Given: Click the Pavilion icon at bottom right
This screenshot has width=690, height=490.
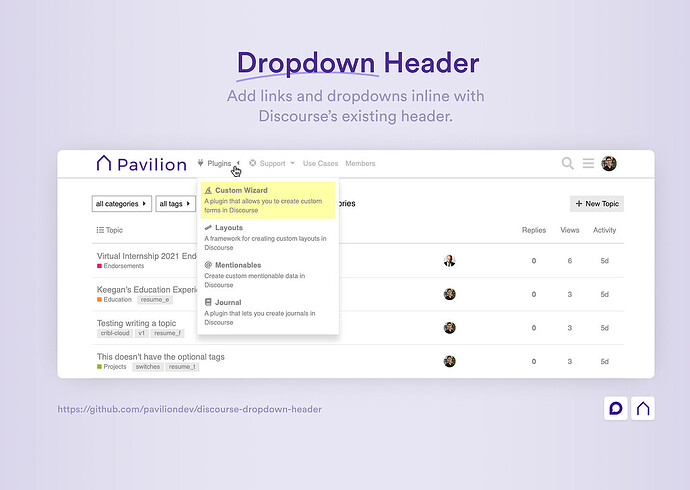Looking at the screenshot, I should tap(643, 408).
